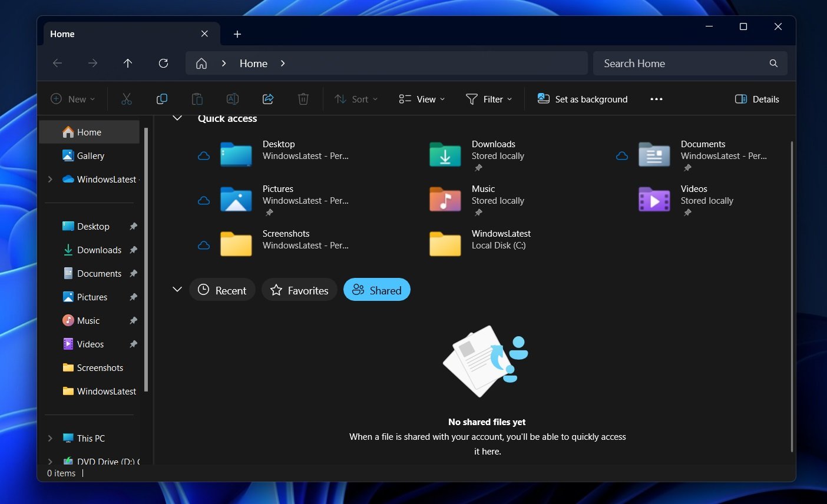Select the Gallery icon in the sidebar
Screen dimensions: 827x504
(x=70, y=155)
